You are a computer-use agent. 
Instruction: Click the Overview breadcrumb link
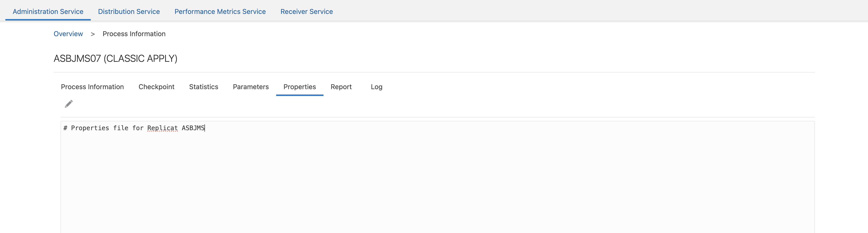(68, 34)
